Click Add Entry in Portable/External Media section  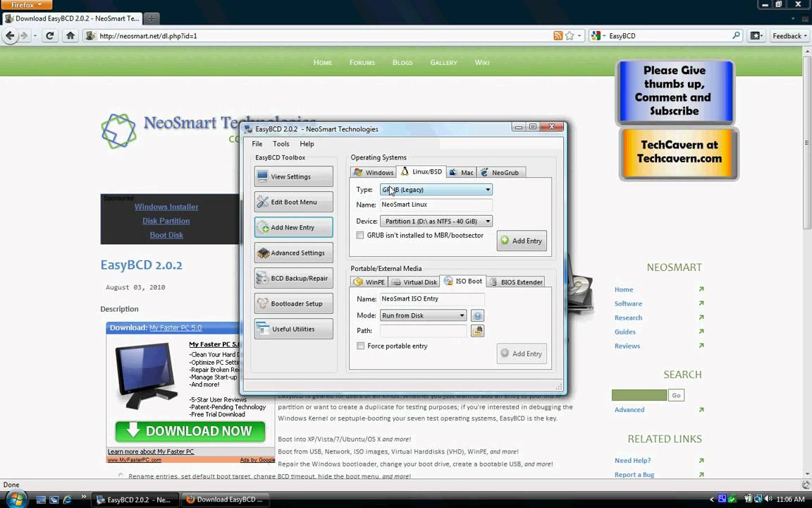(x=522, y=353)
